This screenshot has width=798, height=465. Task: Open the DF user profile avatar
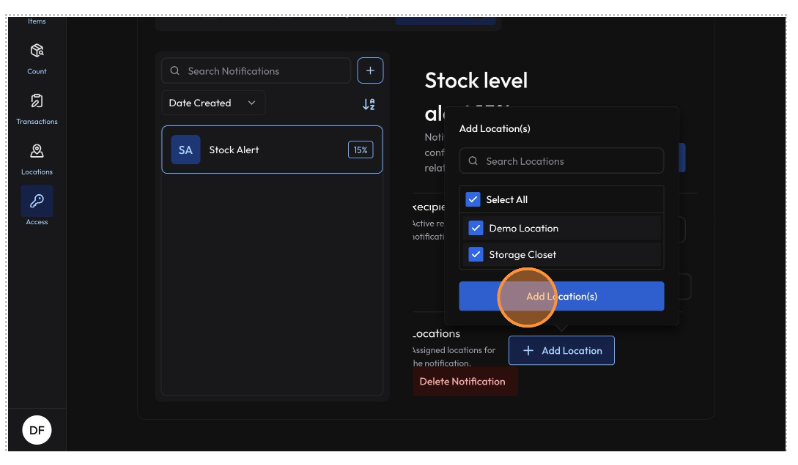click(x=37, y=430)
